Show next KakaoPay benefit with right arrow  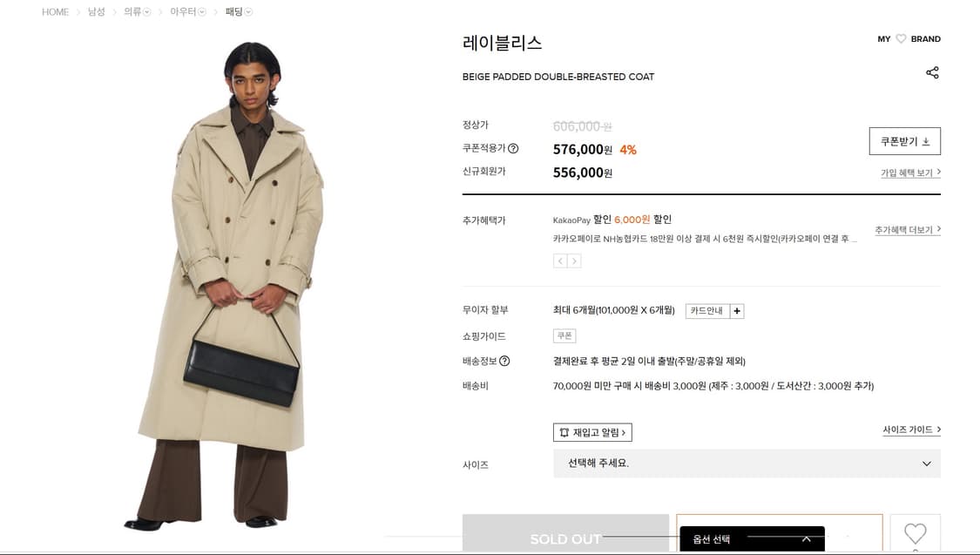(x=574, y=261)
